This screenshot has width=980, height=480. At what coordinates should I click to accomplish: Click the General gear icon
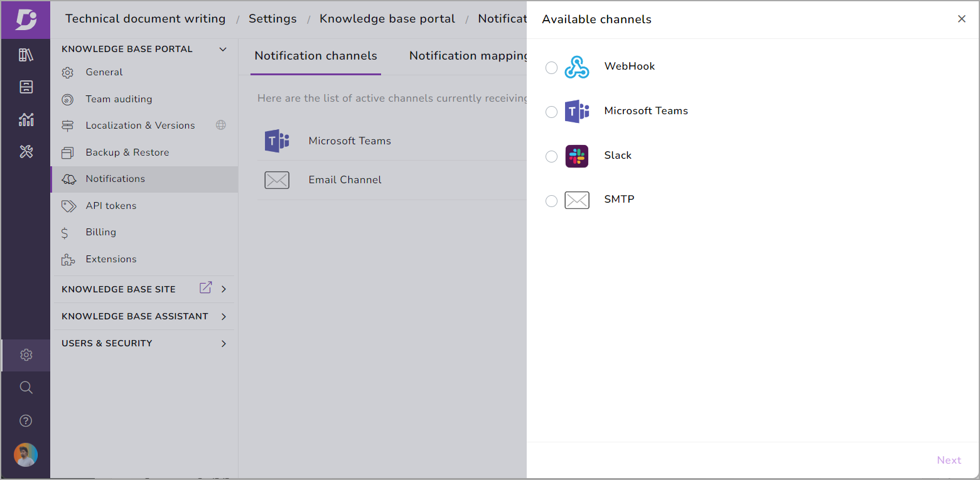pyautogui.click(x=68, y=73)
